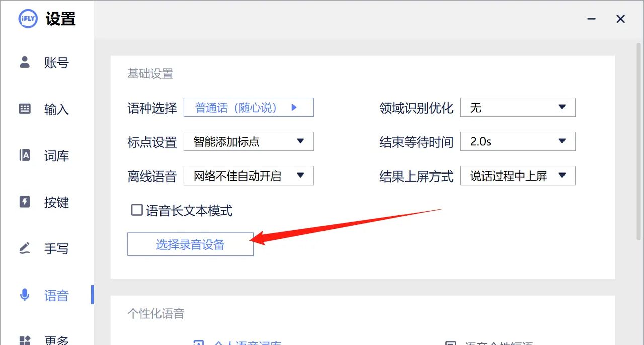The height and width of the screenshot is (345, 644).
Task: Change the 结束等待时间 wait time dropdown
Action: 518,141
